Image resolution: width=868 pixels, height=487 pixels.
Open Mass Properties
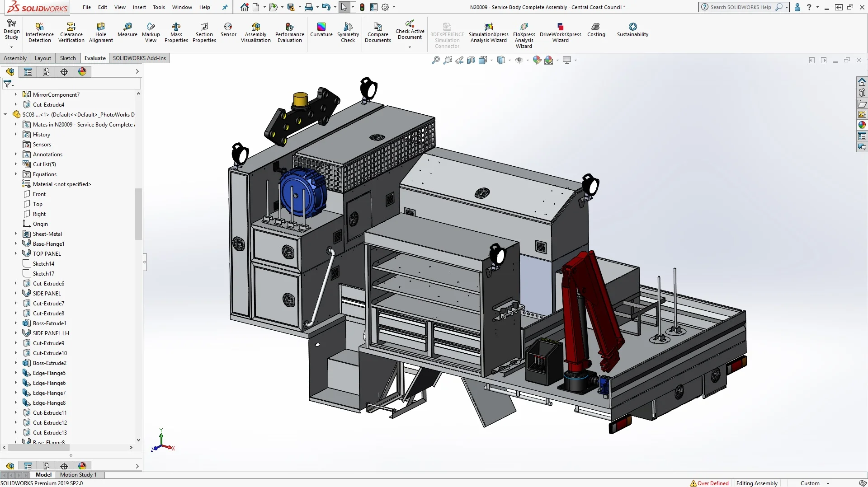coord(176,33)
